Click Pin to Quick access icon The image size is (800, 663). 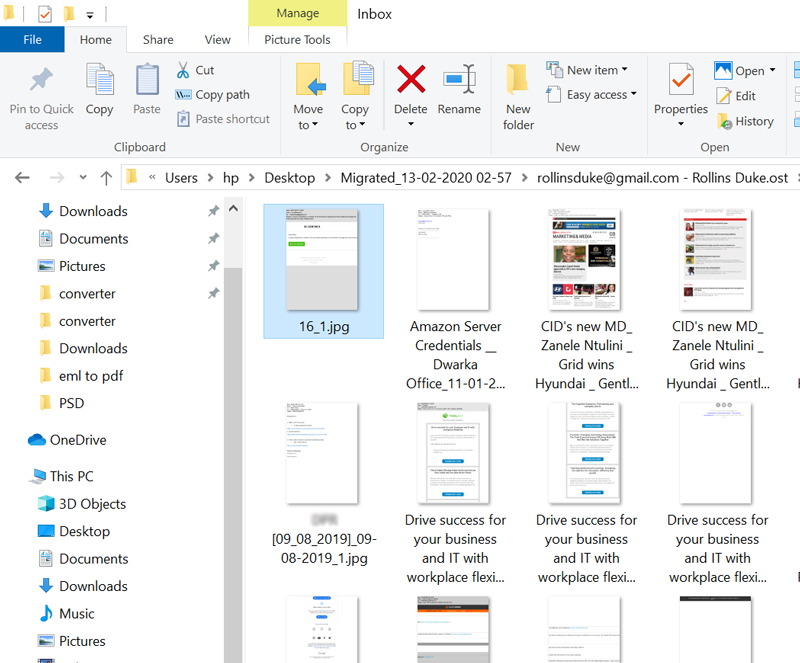[41, 80]
